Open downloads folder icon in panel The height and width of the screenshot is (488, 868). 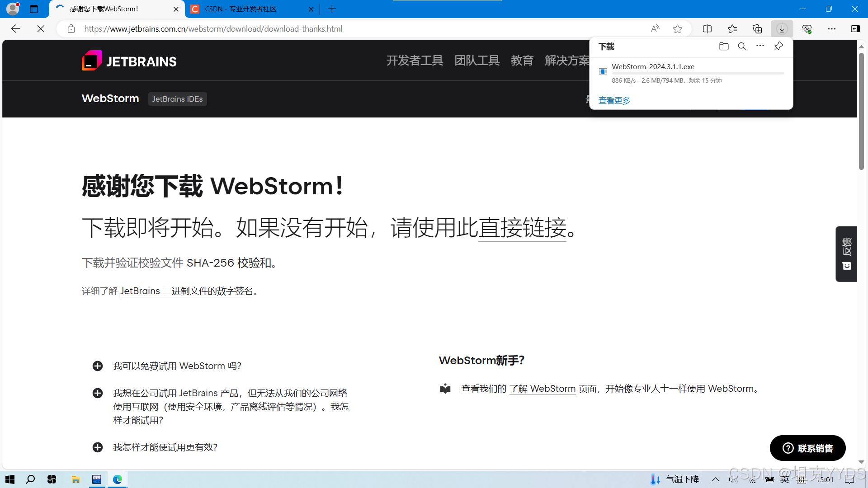(724, 46)
